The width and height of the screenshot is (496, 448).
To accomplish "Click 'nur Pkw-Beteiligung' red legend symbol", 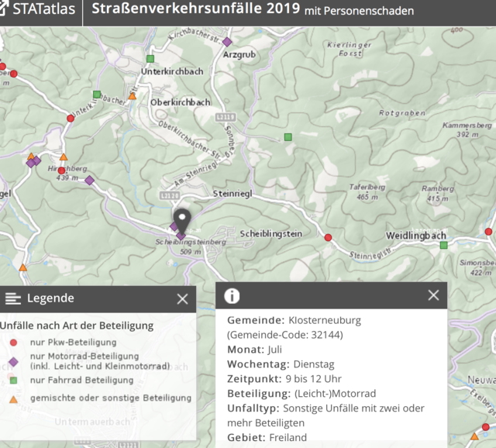I will [x=13, y=343].
